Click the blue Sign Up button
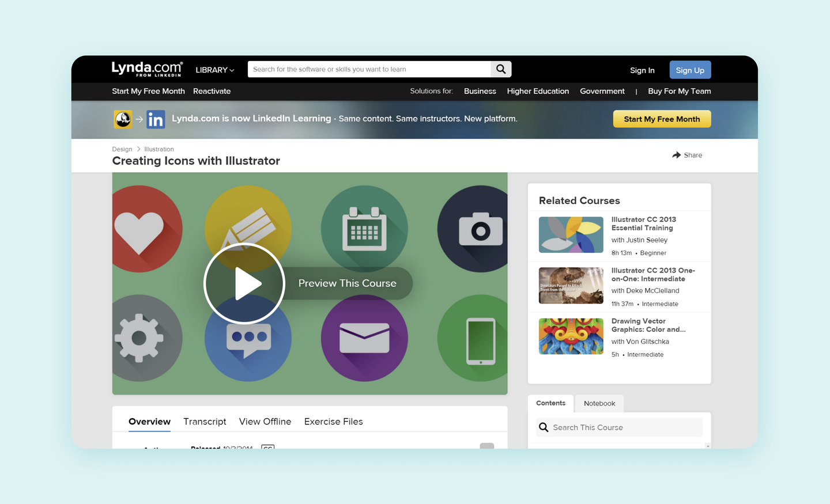 pyautogui.click(x=690, y=70)
